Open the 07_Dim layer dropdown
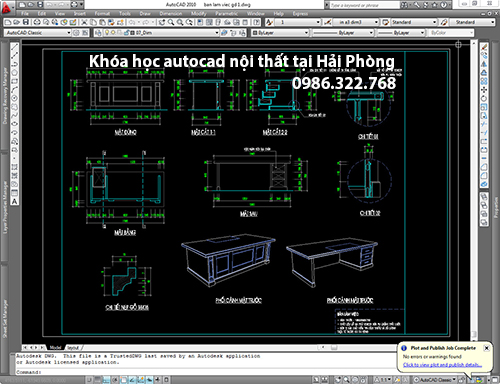The height and width of the screenshot is (384, 500). click(161, 33)
